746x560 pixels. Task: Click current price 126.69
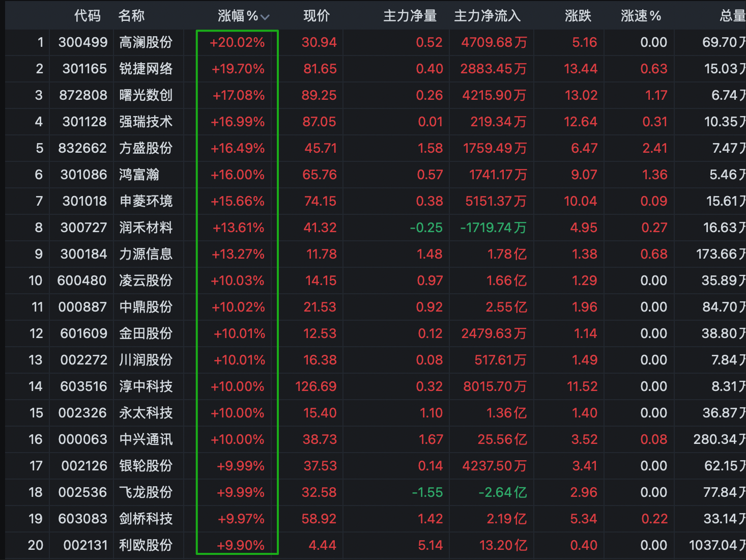click(316, 386)
